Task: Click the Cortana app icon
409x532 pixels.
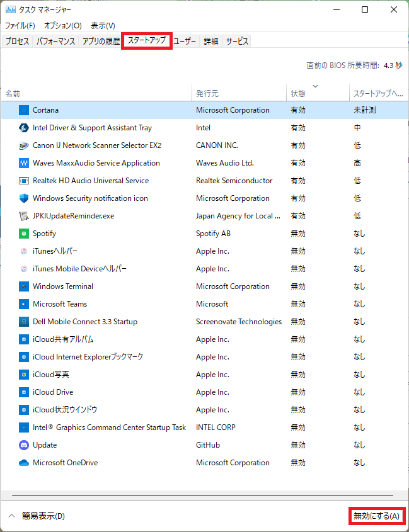Action: coord(24,110)
